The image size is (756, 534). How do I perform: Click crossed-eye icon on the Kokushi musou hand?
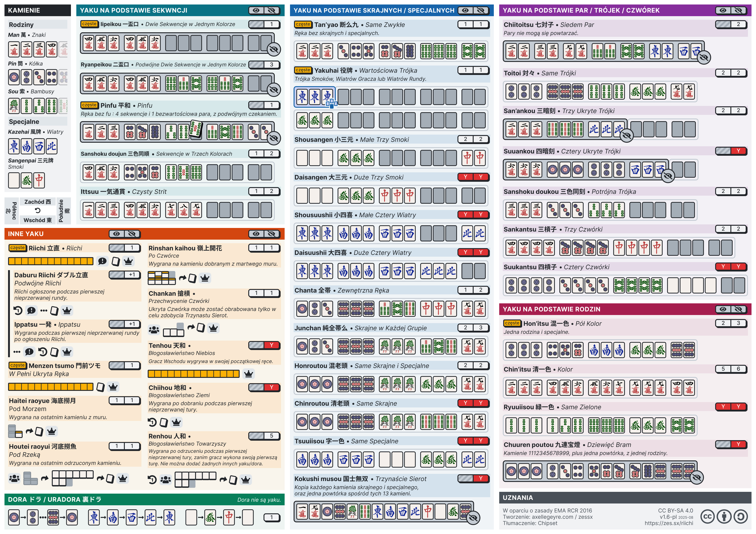pyautogui.click(x=473, y=518)
